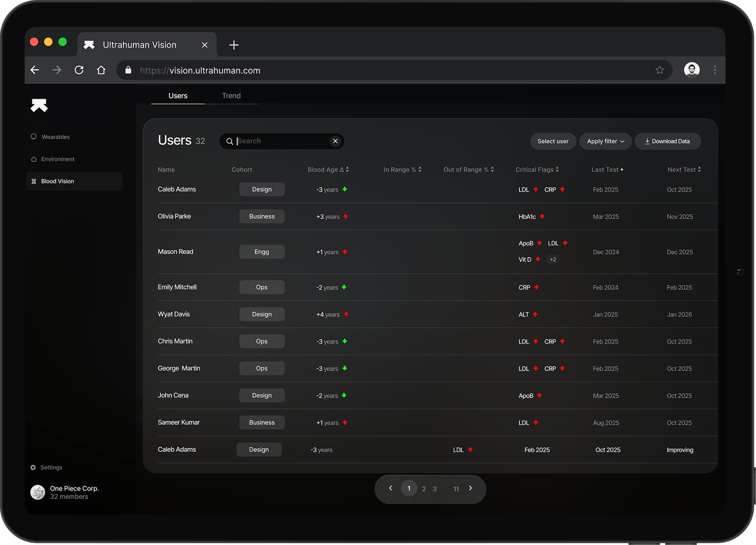Go to page 3 of the users list
This screenshot has height=545, width=756.
(434, 488)
